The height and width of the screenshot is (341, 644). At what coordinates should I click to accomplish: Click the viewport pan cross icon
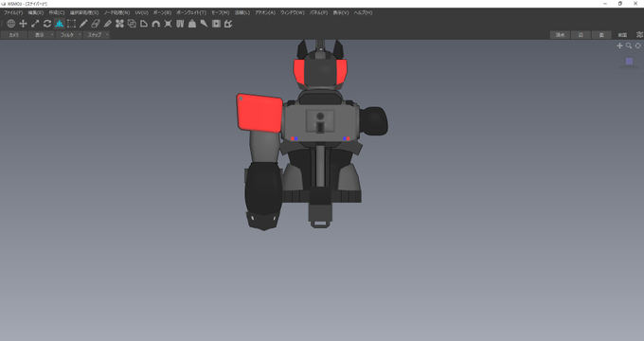coord(619,45)
